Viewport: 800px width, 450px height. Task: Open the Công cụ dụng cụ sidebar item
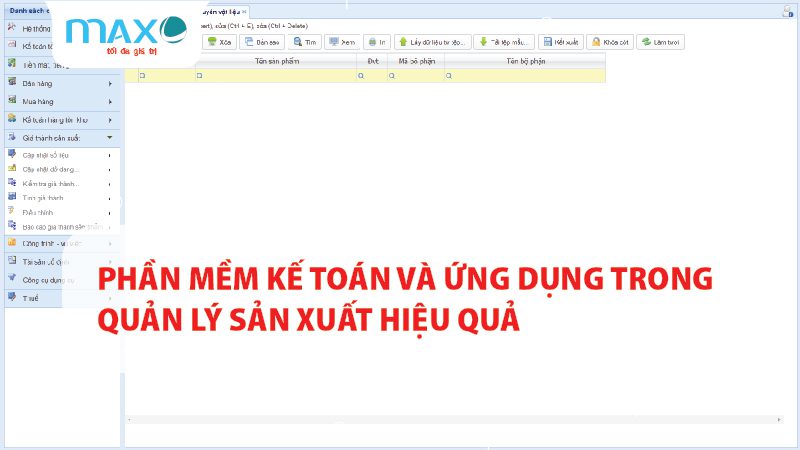tap(61, 280)
